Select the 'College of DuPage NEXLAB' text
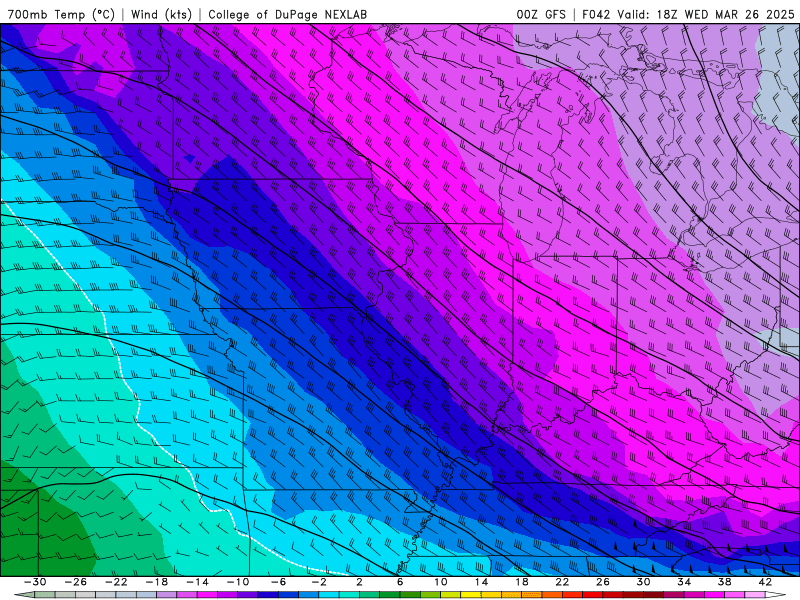The height and width of the screenshot is (600, 800). pyautogui.click(x=287, y=14)
